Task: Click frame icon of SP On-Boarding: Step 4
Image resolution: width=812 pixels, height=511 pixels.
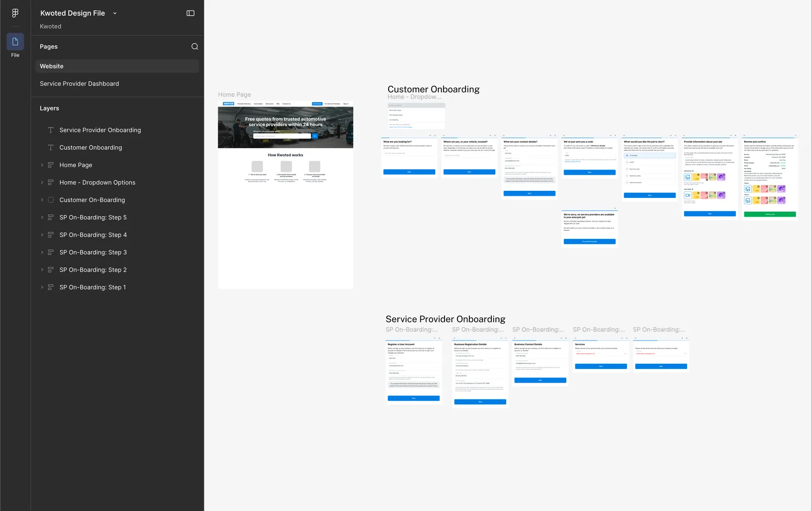Action: (x=51, y=235)
